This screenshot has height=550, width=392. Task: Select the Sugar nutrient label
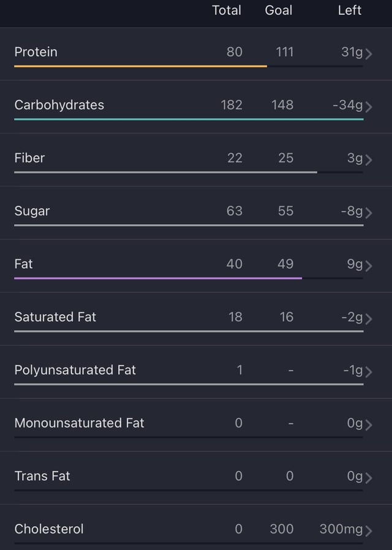(x=32, y=211)
